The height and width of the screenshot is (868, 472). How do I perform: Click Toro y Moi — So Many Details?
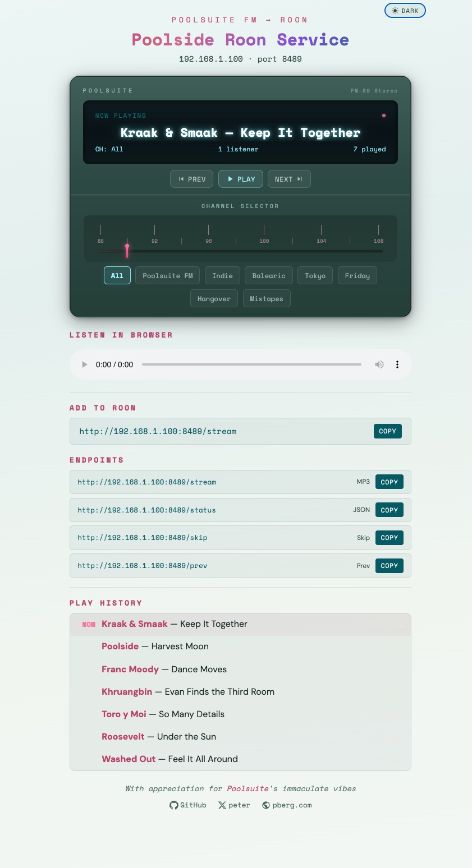[x=240, y=714]
